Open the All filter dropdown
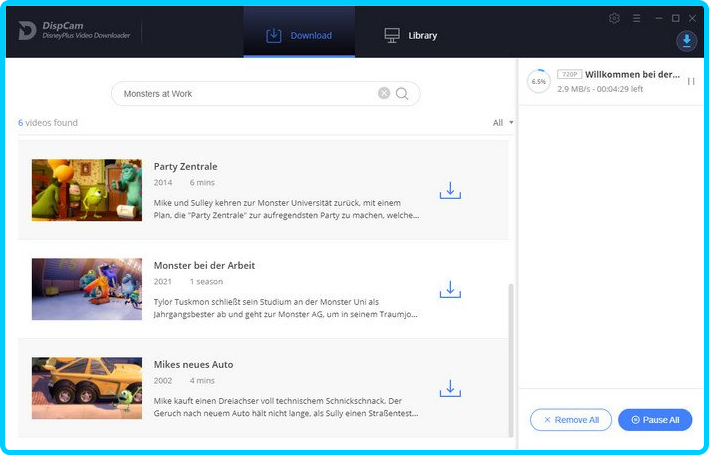The height and width of the screenshot is (455, 709). [503, 123]
